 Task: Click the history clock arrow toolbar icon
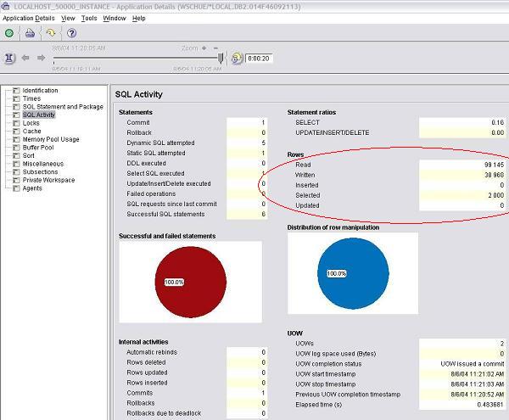(x=50, y=33)
